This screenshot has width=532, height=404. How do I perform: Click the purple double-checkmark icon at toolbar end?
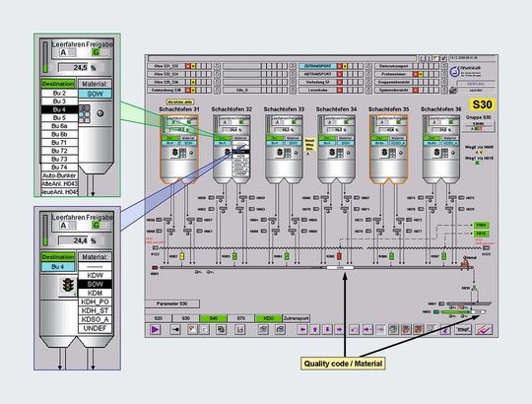(484, 329)
